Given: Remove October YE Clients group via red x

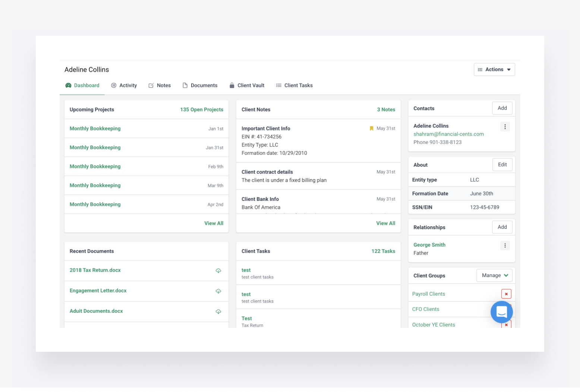Looking at the screenshot, I should [506, 325].
